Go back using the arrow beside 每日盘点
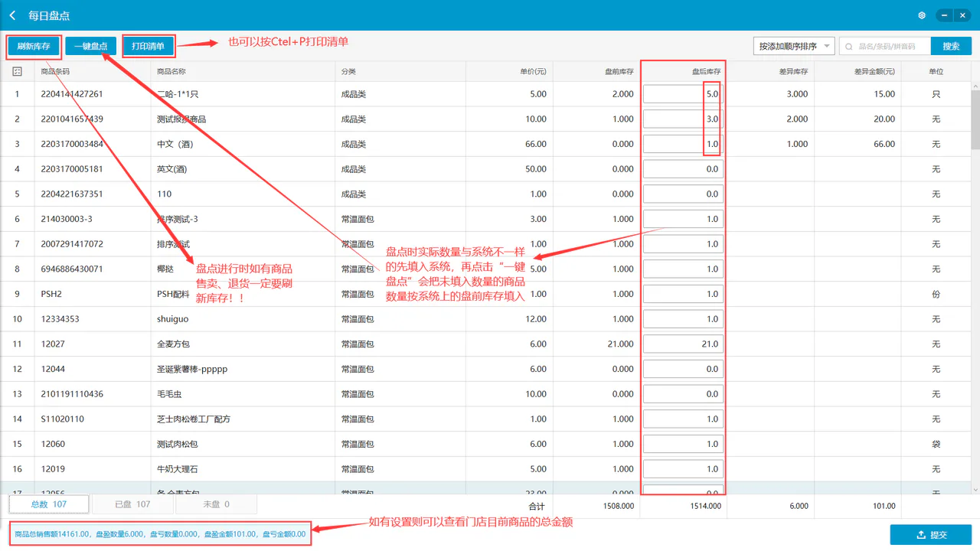 coord(12,15)
